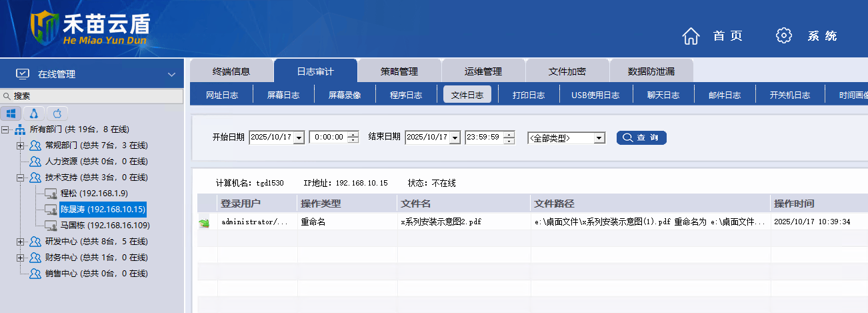Click the 查询 search button
This screenshot has width=868, height=313.
(641, 137)
